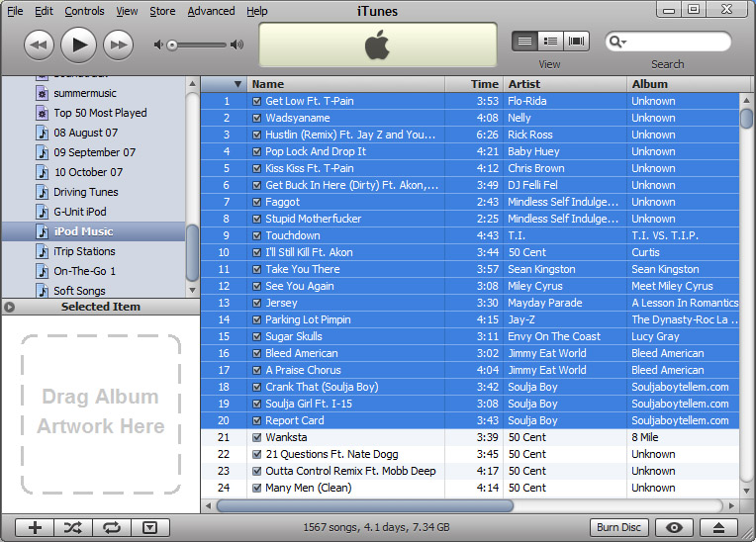This screenshot has width=756, height=542.
Task: Switch to list view
Action: [524, 41]
